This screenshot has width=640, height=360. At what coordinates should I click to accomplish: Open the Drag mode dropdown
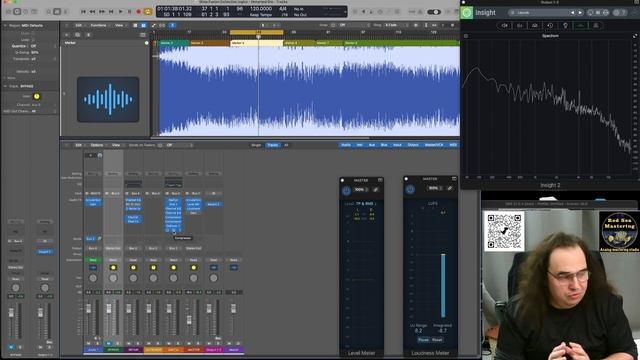tap(395, 25)
